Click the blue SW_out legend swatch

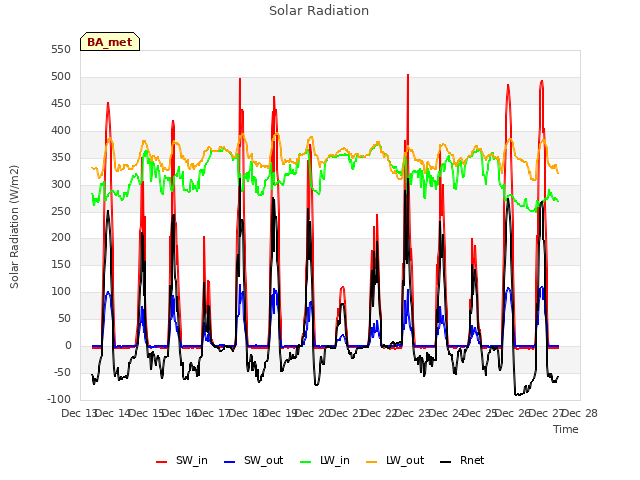pyautogui.click(x=230, y=462)
